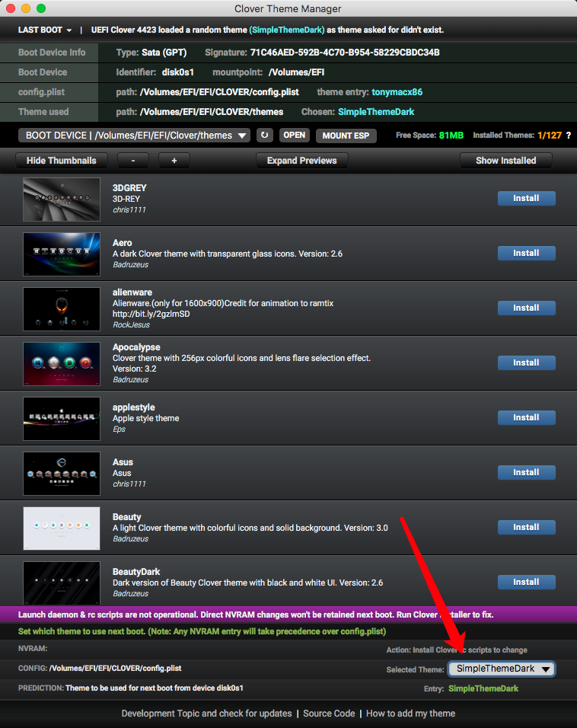This screenshot has height=728, width=577.
Task: Click the Theme used row label
Action: click(x=43, y=112)
